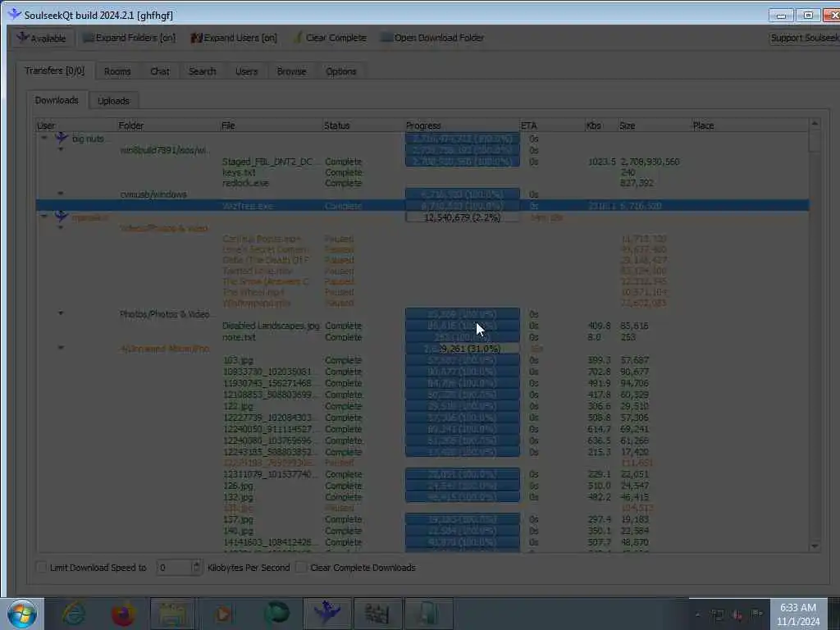Select the Disabled Landscapes.jpg file
The height and width of the screenshot is (630, 840).
point(422,326)
